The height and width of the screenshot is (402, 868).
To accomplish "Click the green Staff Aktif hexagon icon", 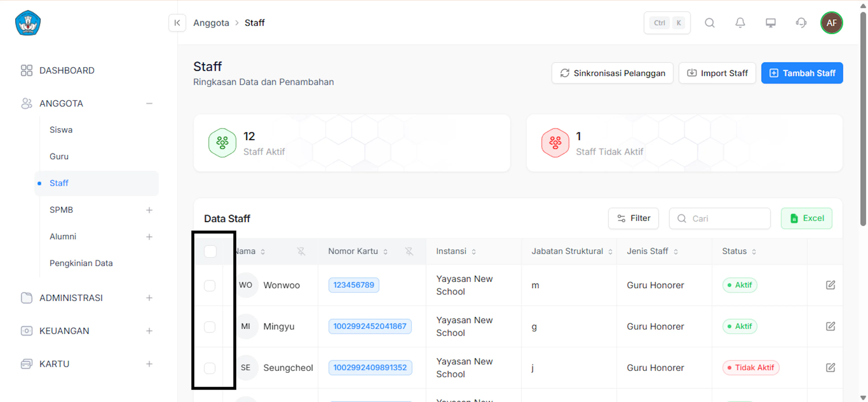I will [x=222, y=143].
